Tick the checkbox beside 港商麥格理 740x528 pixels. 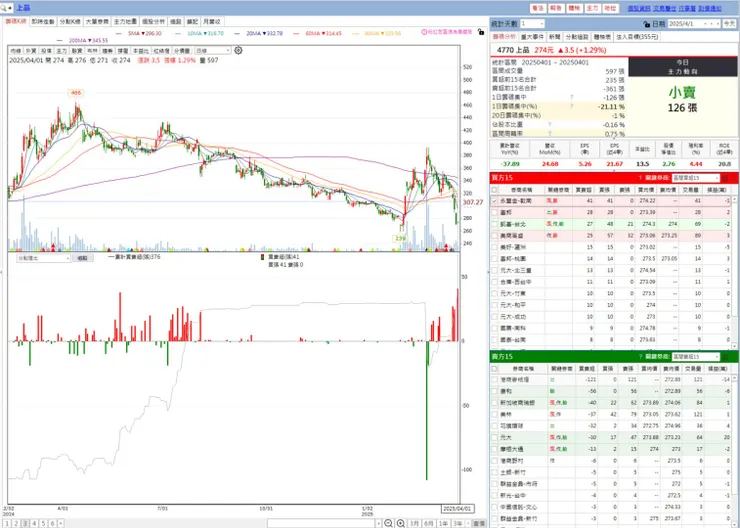coord(494,379)
